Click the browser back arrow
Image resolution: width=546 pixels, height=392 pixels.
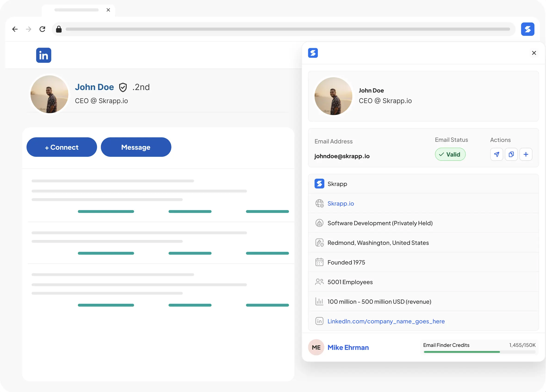tap(15, 29)
